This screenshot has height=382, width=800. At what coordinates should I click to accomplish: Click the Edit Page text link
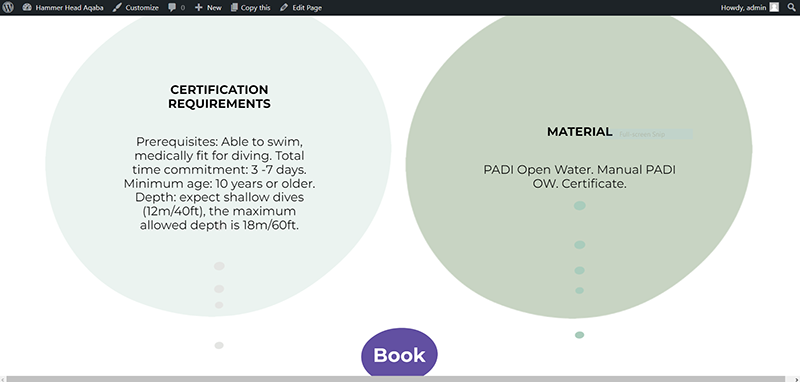tap(307, 8)
